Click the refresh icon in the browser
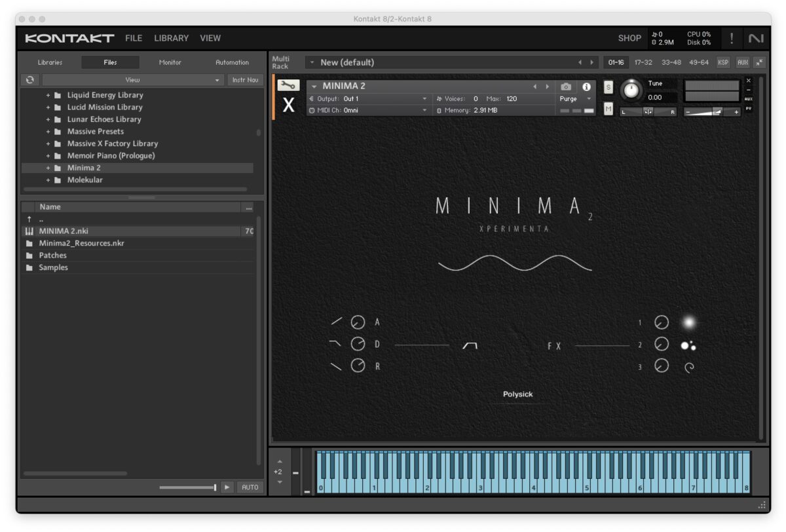786x532 pixels. [29, 80]
